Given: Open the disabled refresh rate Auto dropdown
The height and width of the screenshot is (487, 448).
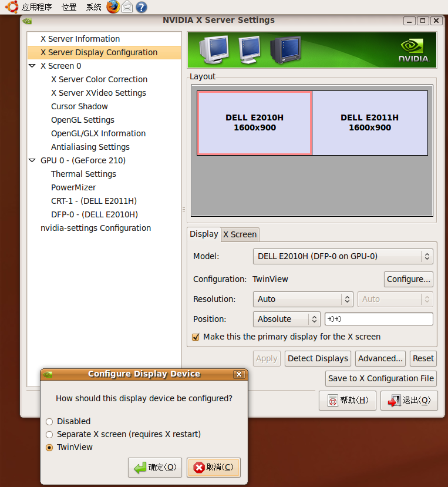Looking at the screenshot, I should (395, 299).
